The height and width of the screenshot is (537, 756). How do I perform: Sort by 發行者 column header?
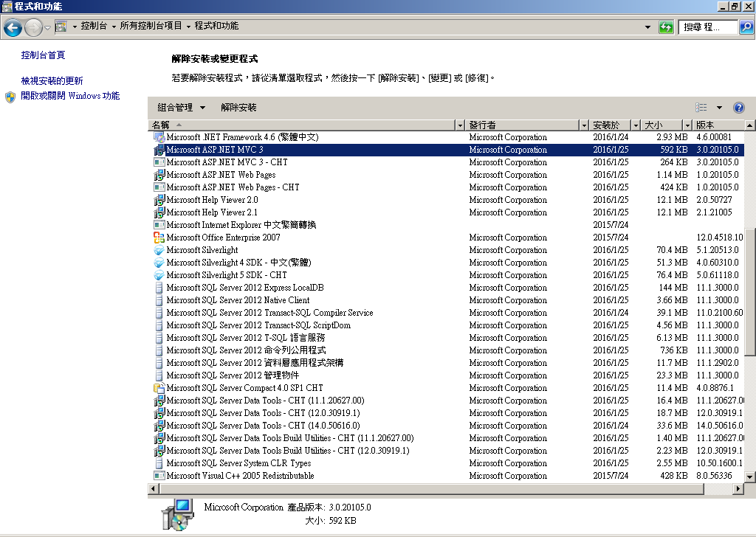[x=523, y=125]
